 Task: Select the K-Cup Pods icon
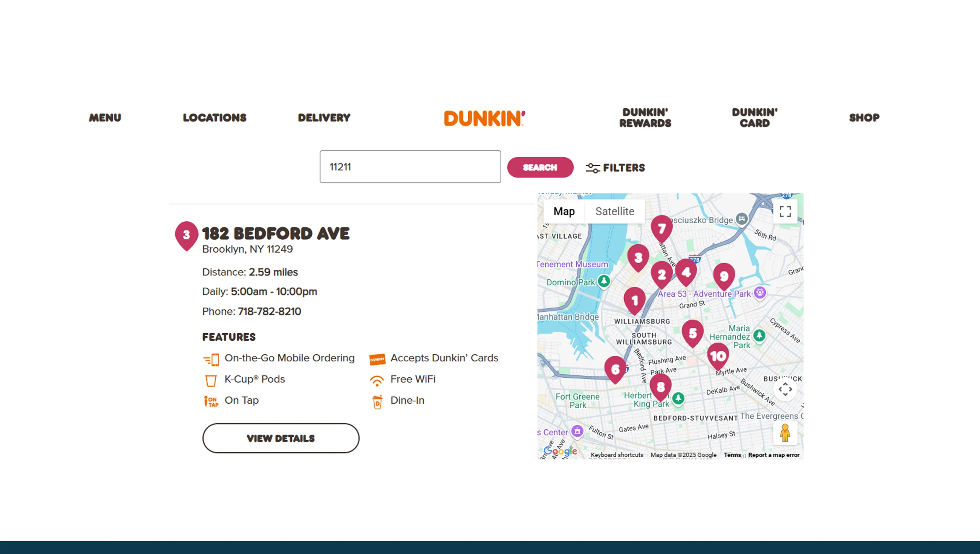coord(211,379)
